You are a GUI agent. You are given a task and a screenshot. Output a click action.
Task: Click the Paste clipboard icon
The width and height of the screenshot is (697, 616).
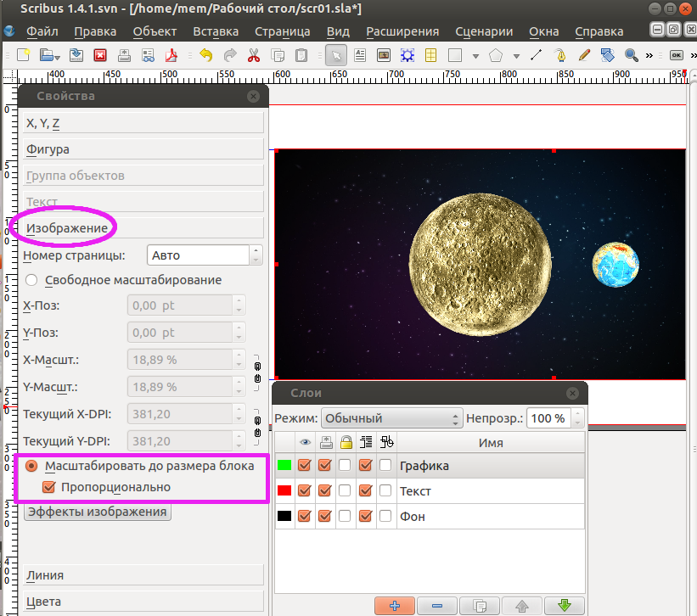coord(301,55)
